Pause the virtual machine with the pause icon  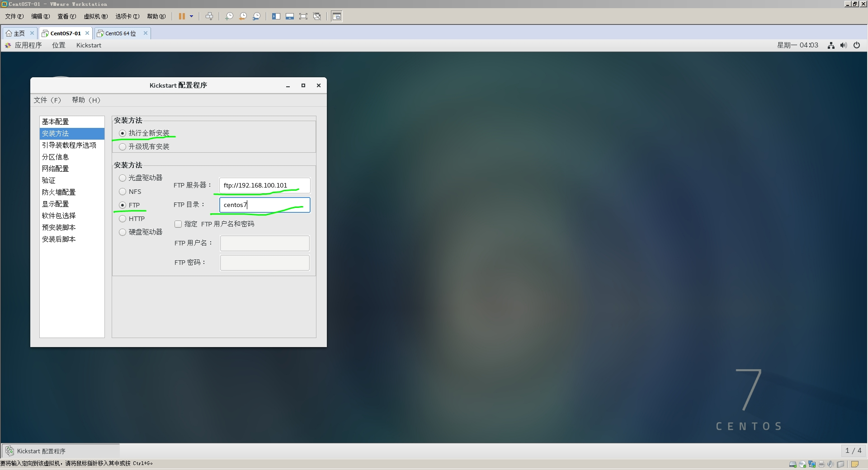(x=182, y=16)
